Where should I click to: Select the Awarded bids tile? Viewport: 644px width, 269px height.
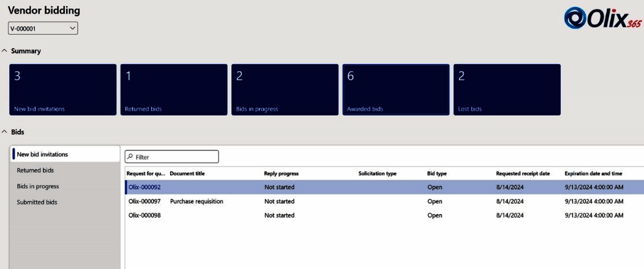click(395, 89)
